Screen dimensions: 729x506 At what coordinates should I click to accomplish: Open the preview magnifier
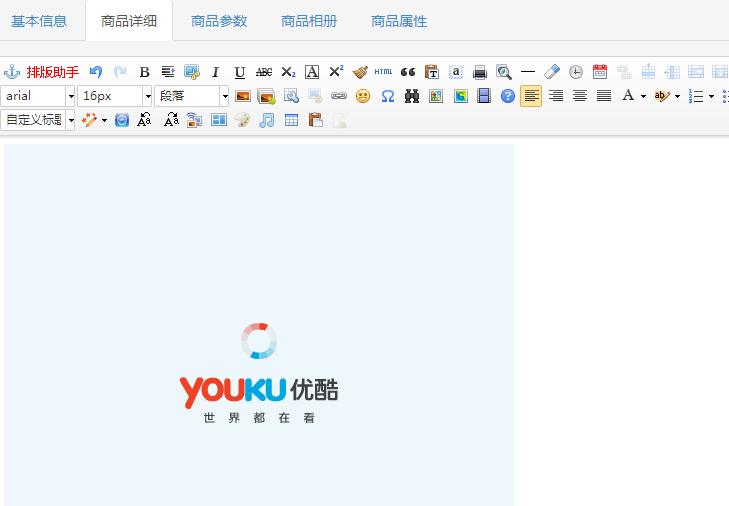click(x=504, y=72)
